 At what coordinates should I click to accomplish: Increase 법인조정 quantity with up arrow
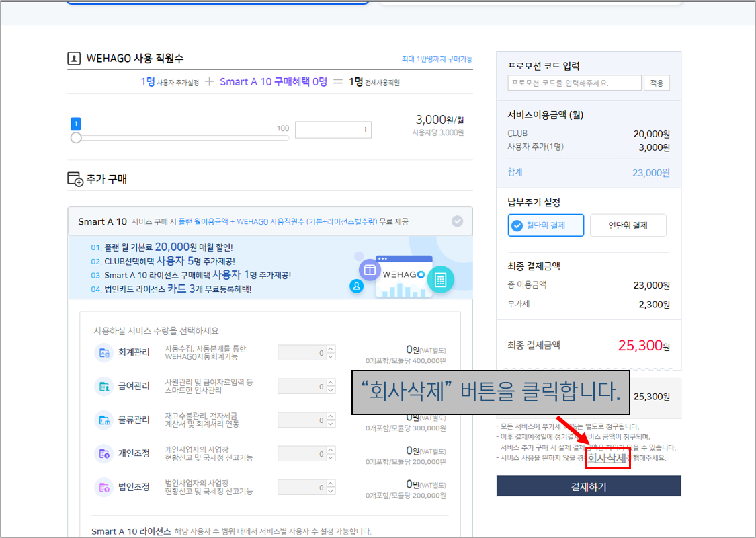331,484
